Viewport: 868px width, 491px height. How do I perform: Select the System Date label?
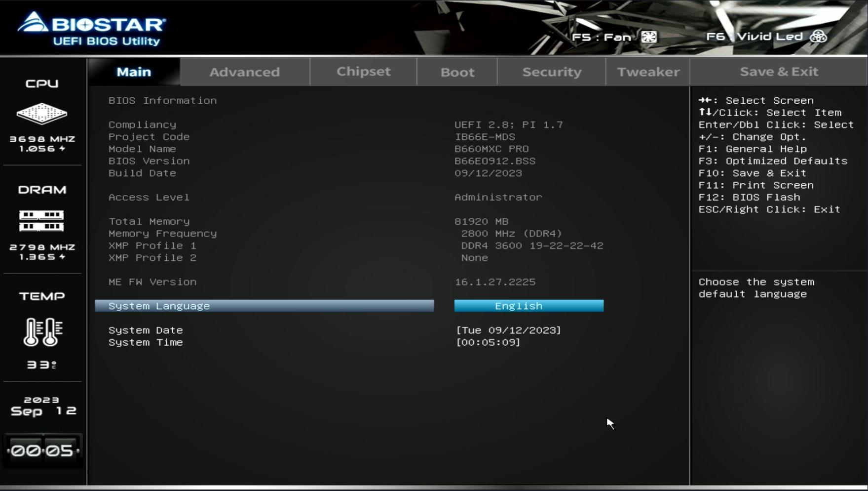point(146,330)
